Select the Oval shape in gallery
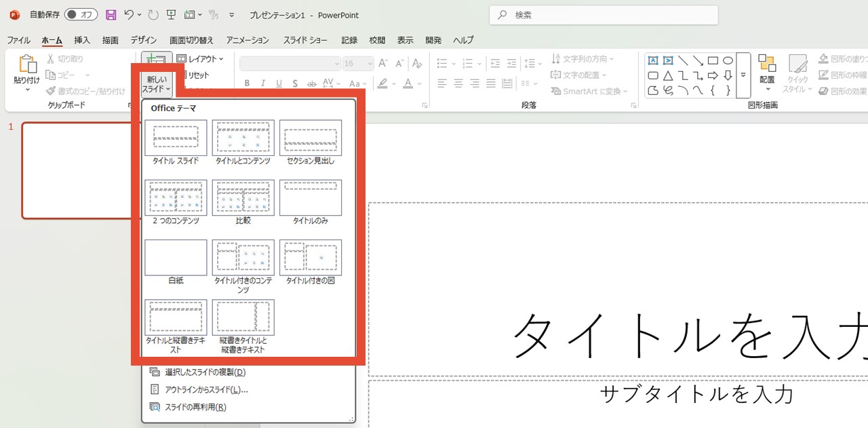This screenshot has height=428, width=868. (x=728, y=60)
